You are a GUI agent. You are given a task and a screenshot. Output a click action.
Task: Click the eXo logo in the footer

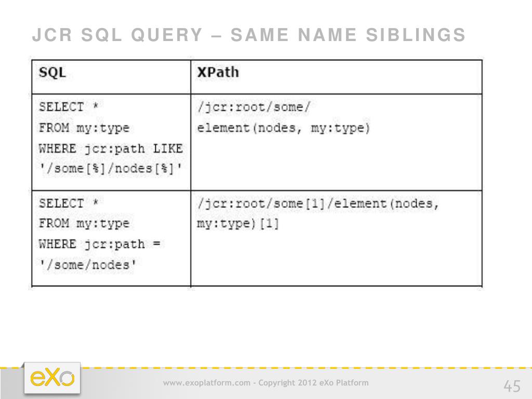52,378
